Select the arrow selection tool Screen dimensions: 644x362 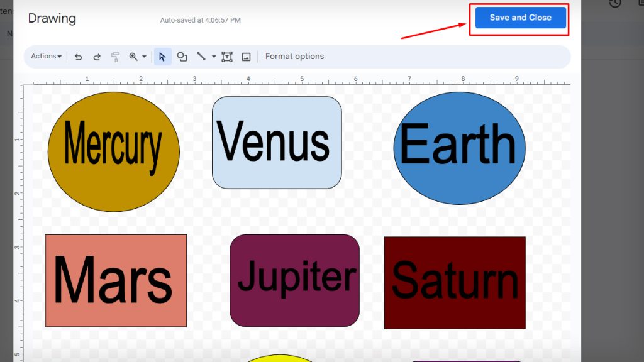(x=162, y=57)
